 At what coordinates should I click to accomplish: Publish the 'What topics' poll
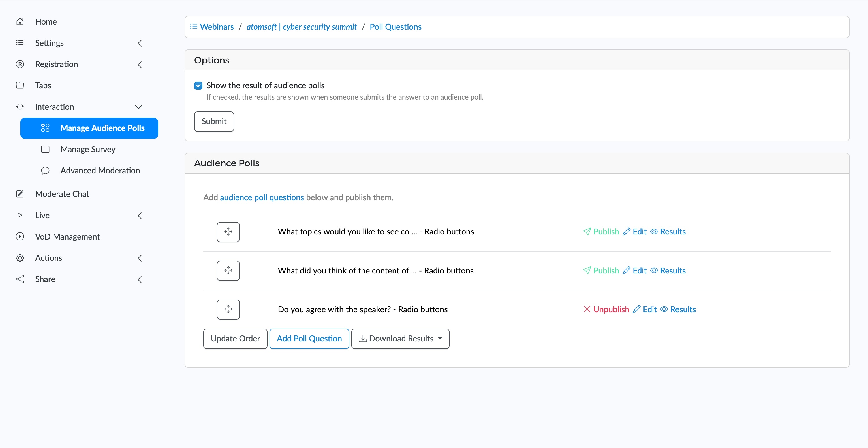(x=606, y=232)
